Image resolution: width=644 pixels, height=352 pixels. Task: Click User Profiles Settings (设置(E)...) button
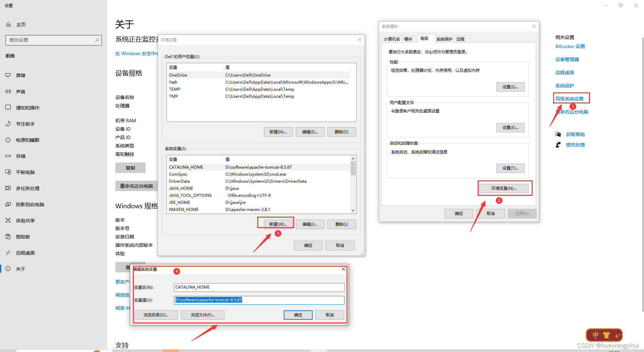(x=510, y=127)
